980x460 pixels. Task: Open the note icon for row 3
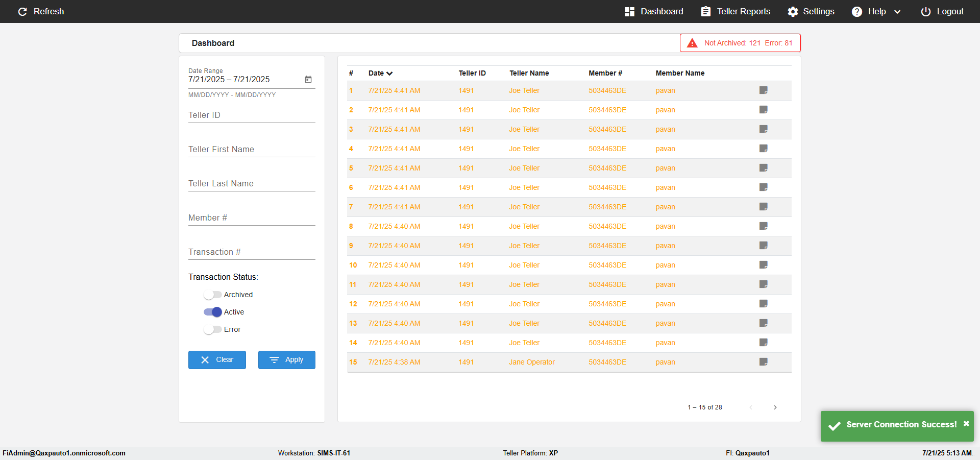point(764,129)
